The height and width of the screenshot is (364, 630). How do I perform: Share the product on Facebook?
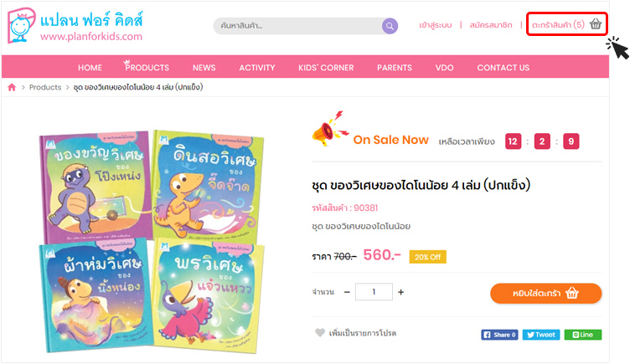(x=499, y=335)
